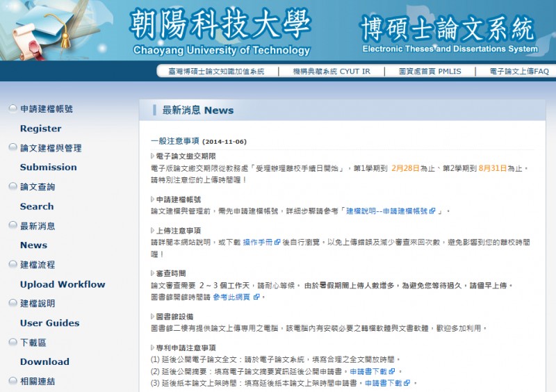Click the 一般注意事項 (2014-11-06) headline

199,141
